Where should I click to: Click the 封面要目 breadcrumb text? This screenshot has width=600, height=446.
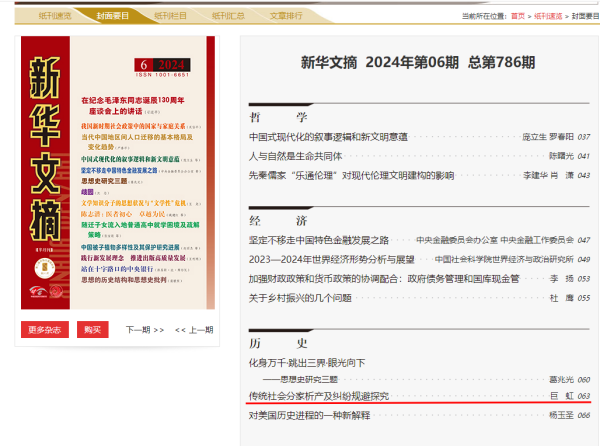585,16
